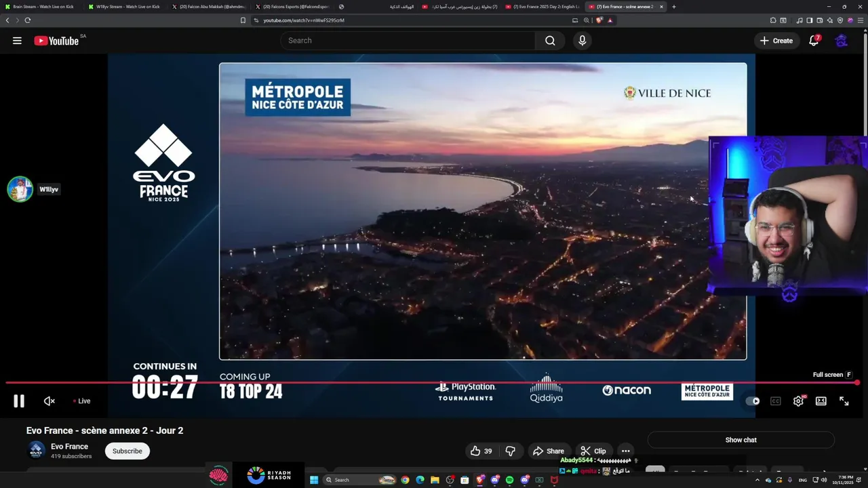868x488 pixels.
Task: Click the YouTube search box
Action: pos(408,41)
